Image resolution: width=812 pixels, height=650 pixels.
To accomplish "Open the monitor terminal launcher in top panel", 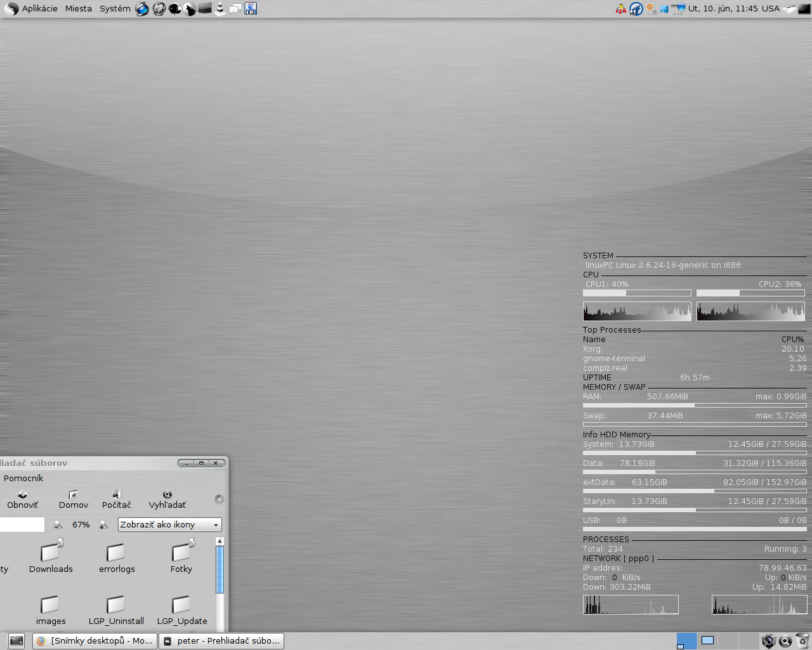I will tap(205, 8).
